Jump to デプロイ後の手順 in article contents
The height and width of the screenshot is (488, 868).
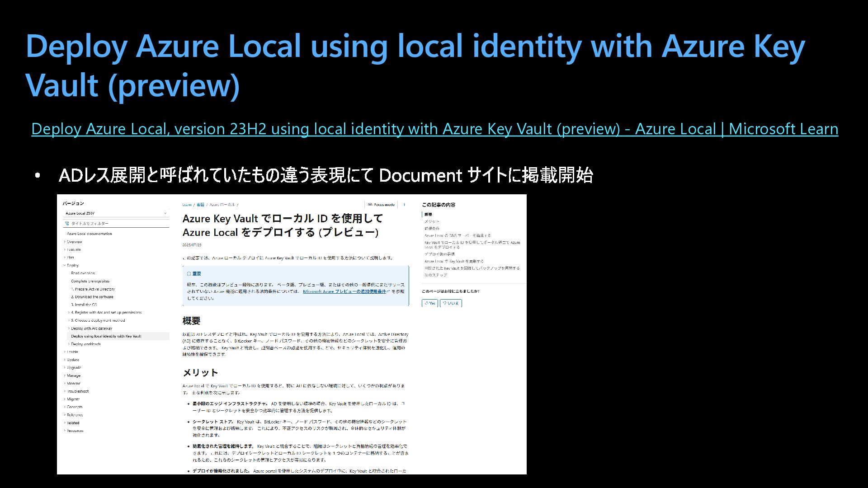click(439, 254)
